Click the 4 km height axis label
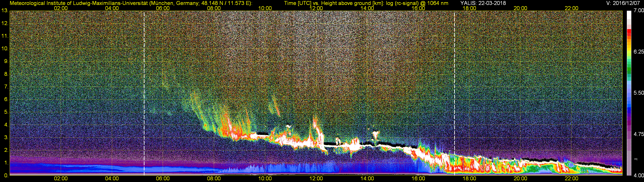Screen dimensions: 644x182 pyautogui.click(x=6, y=125)
